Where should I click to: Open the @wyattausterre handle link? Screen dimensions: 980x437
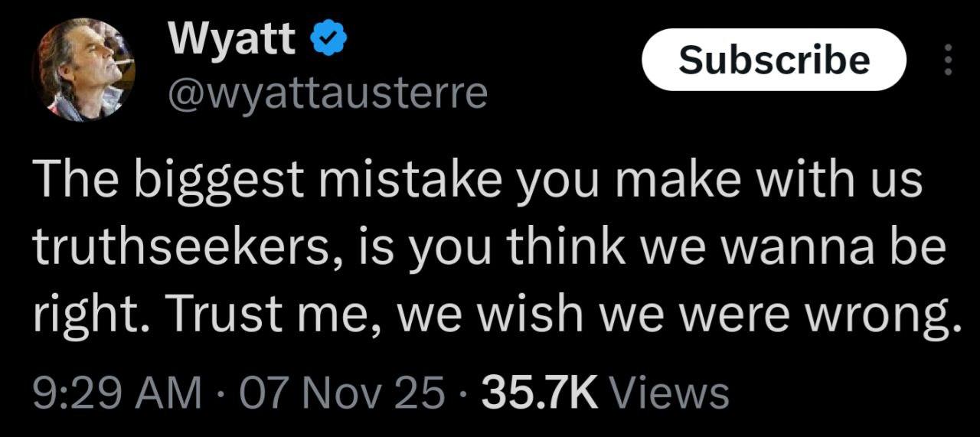pyautogui.click(x=327, y=93)
